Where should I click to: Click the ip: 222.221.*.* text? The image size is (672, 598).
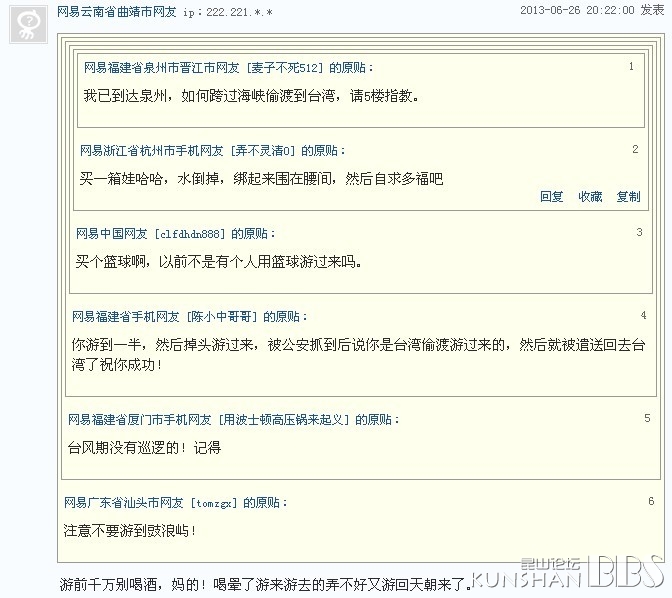(x=228, y=12)
